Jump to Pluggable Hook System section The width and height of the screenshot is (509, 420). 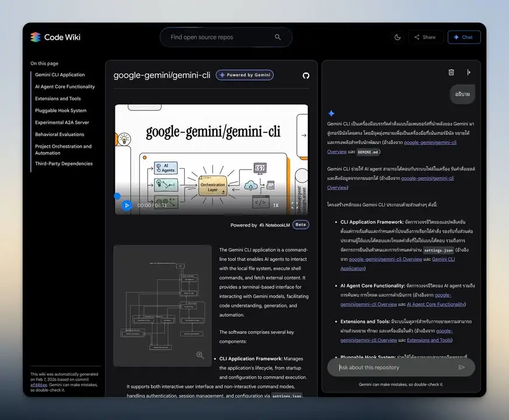pyautogui.click(x=61, y=111)
